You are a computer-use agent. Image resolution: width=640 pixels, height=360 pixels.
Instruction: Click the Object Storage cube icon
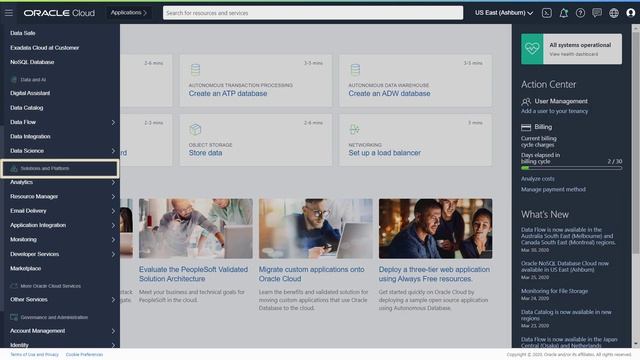(x=195, y=129)
